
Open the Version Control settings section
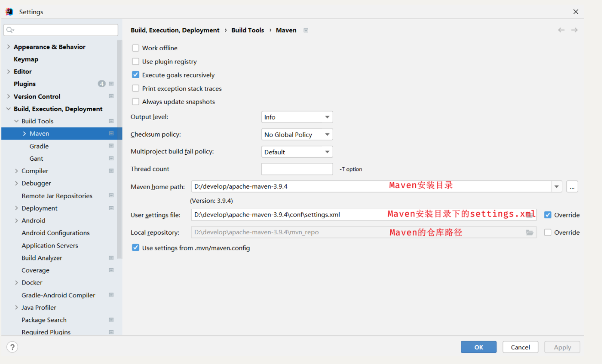tap(37, 96)
